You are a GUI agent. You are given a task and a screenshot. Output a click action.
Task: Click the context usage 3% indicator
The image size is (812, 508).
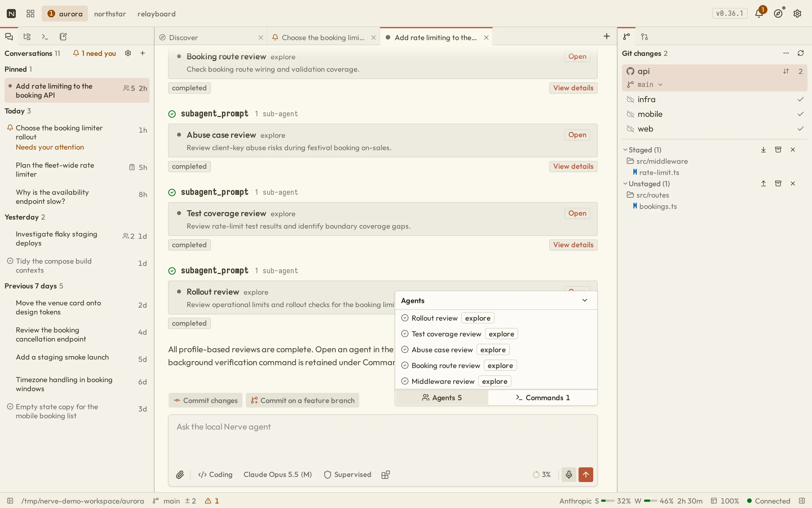pos(542,474)
